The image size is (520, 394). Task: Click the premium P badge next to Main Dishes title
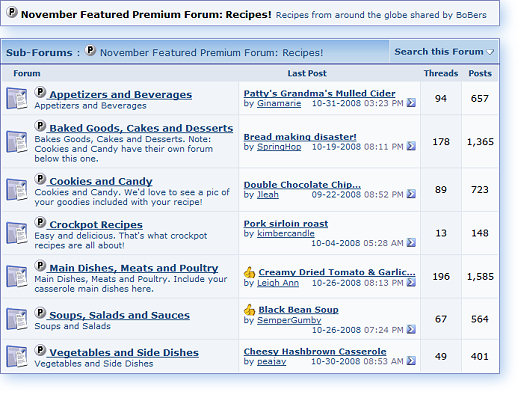pos(40,266)
